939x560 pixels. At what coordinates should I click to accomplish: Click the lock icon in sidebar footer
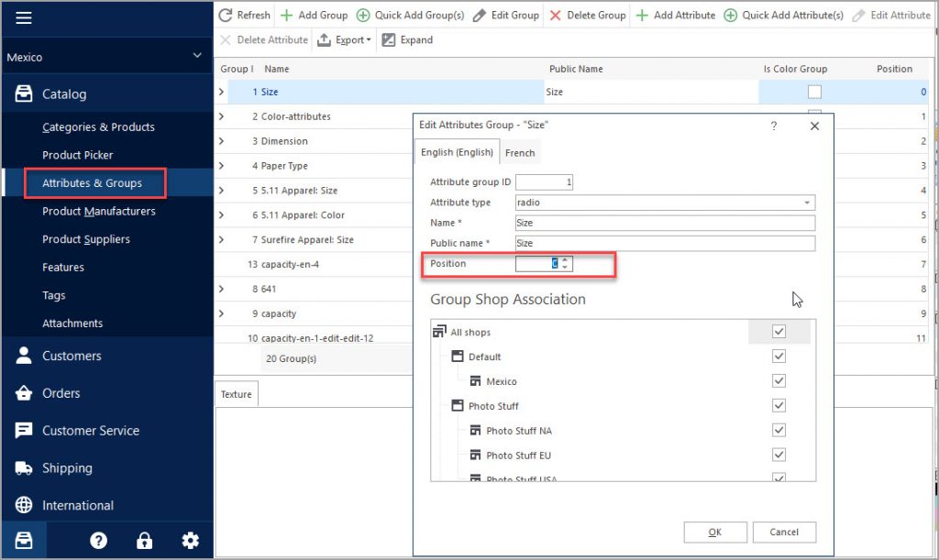tap(144, 540)
